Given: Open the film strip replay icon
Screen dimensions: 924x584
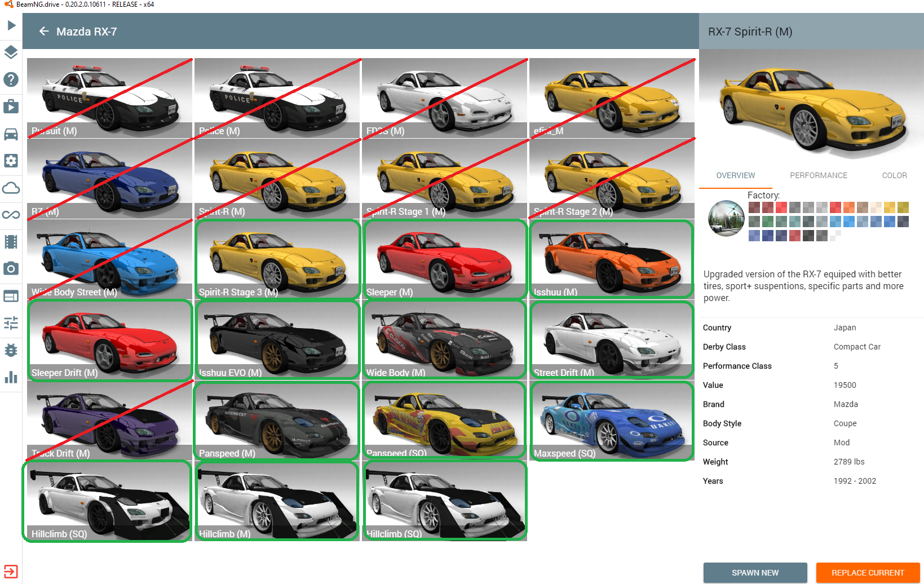Looking at the screenshot, I should [11, 242].
